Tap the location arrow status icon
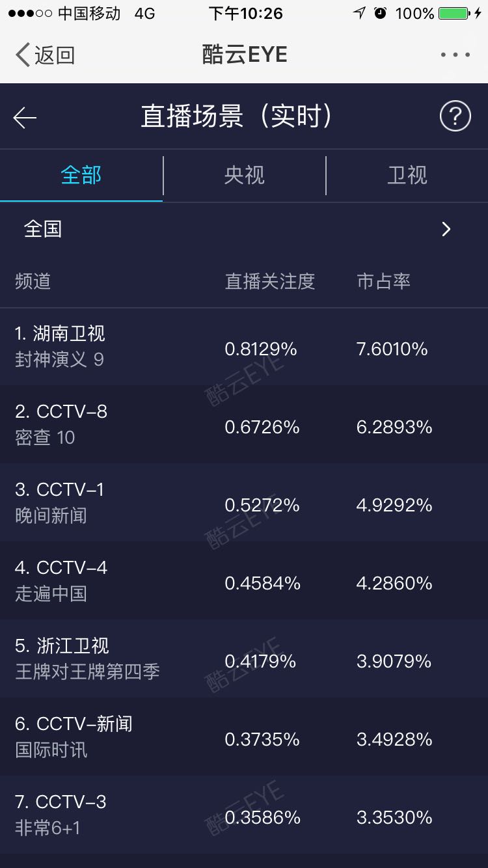The image size is (488, 868). pyautogui.click(x=359, y=14)
